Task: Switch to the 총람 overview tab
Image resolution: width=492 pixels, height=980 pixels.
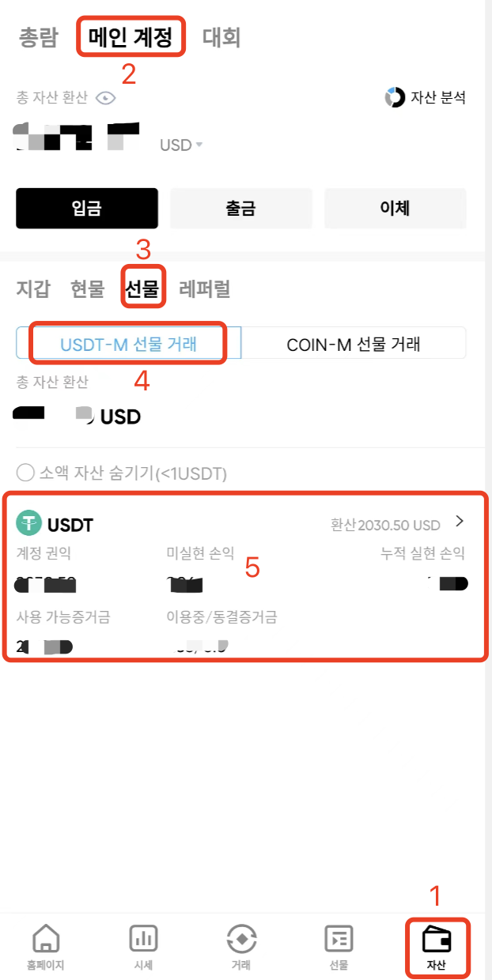Action: point(39,38)
